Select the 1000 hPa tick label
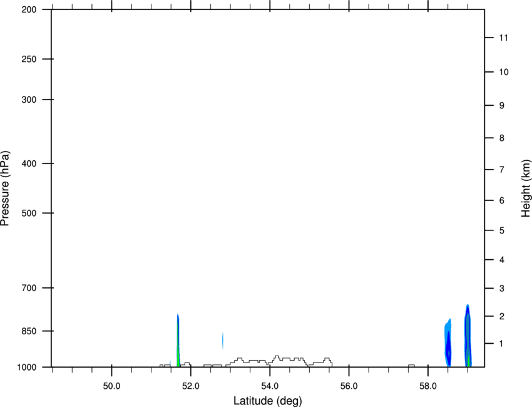 tap(27, 367)
